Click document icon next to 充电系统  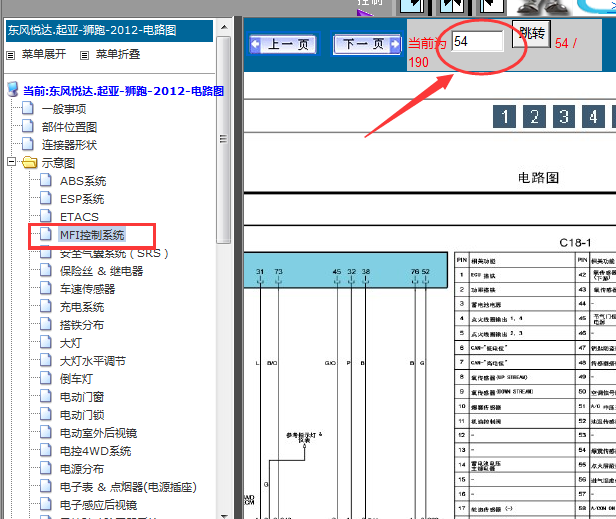(x=46, y=306)
